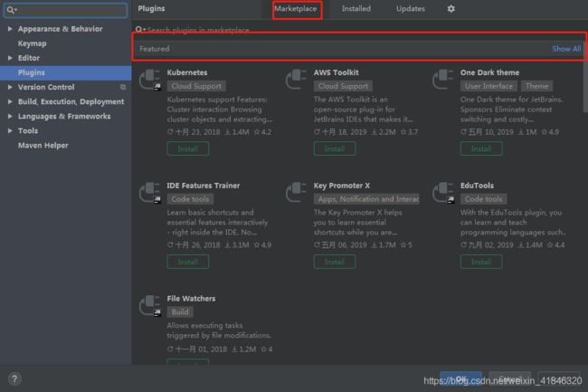Expand Appearance & Behavior settings

coord(10,29)
